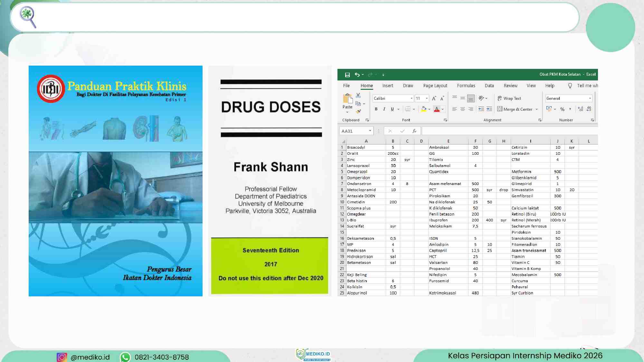Click Increase Font Size button
This screenshot has height=362, width=644.
click(434, 98)
